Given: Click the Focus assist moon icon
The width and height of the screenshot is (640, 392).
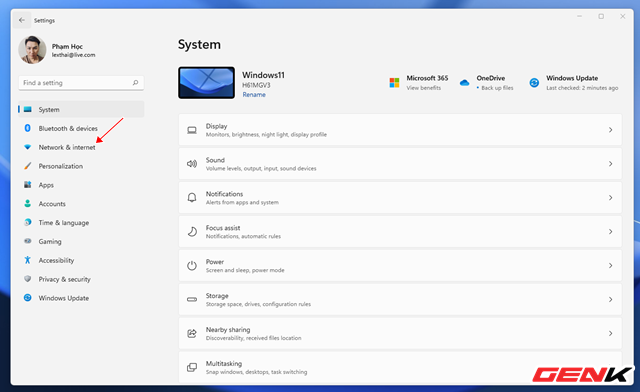Looking at the screenshot, I should (192, 232).
